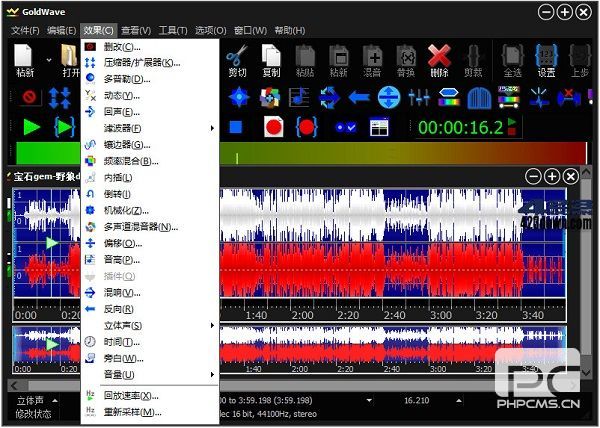600x428 pixels.
Task: Open dropdown arrow next to 粘新 icon
Action: click(49, 60)
